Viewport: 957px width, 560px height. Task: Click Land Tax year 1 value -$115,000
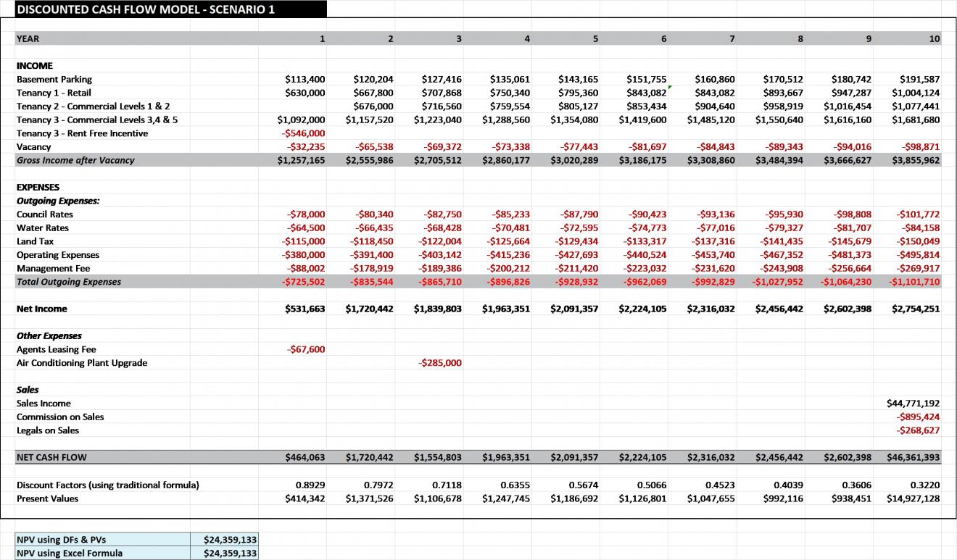pos(304,241)
